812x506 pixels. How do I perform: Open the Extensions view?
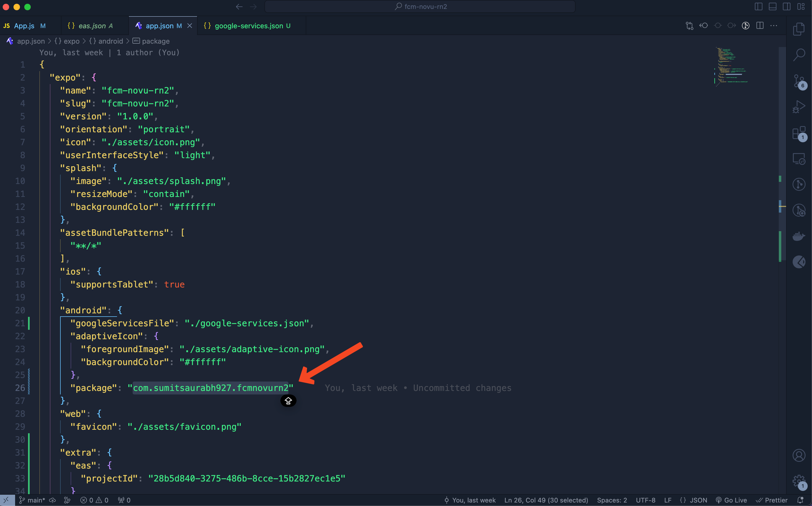tap(799, 133)
